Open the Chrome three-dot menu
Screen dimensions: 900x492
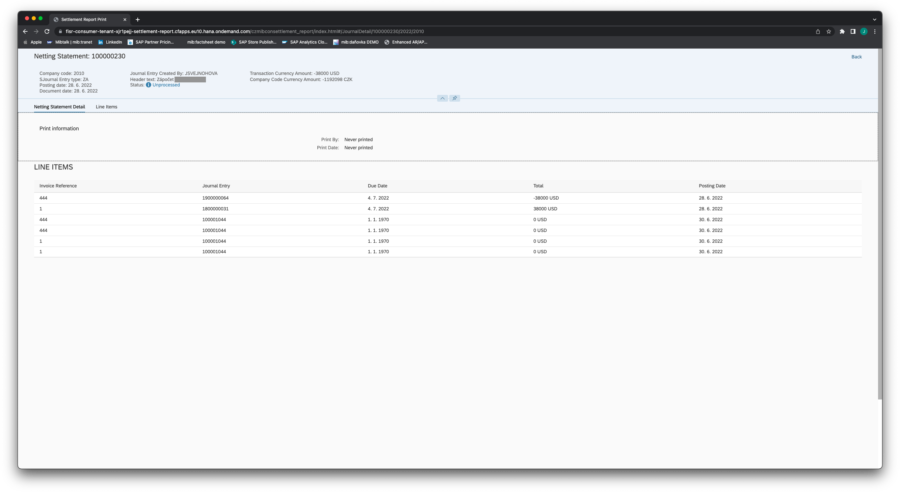(x=875, y=31)
